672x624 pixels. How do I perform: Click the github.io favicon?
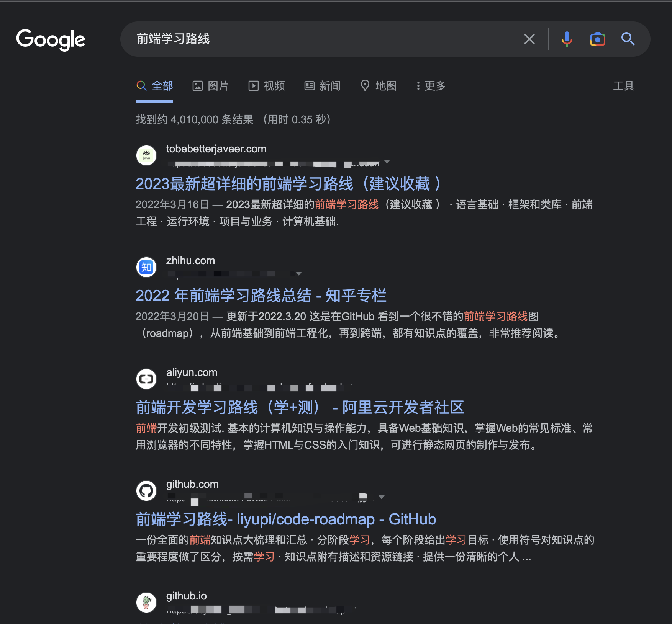146,603
